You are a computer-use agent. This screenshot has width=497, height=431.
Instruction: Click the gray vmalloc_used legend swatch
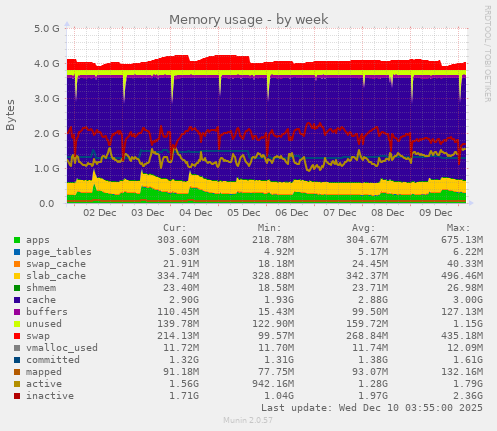pos(17,348)
